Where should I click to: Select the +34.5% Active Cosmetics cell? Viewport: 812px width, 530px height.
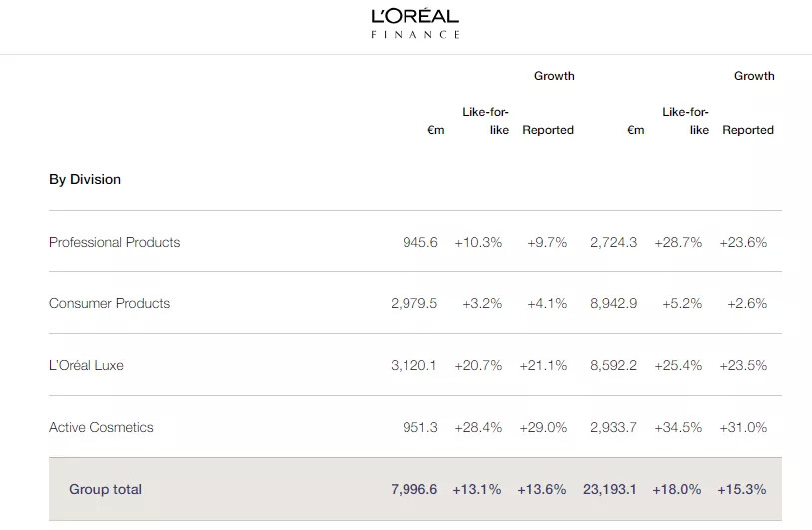click(x=678, y=427)
